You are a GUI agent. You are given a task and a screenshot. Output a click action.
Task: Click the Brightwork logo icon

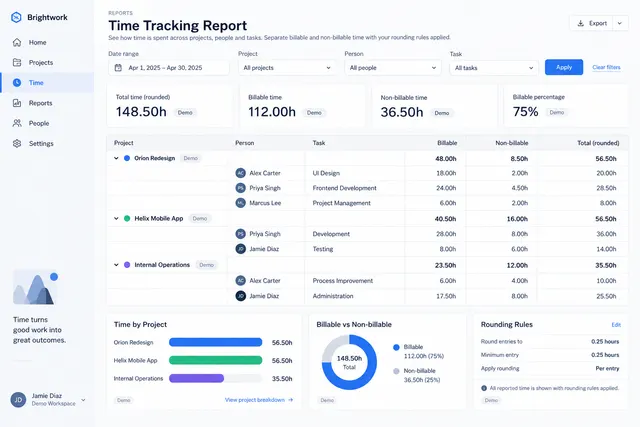[16, 17]
